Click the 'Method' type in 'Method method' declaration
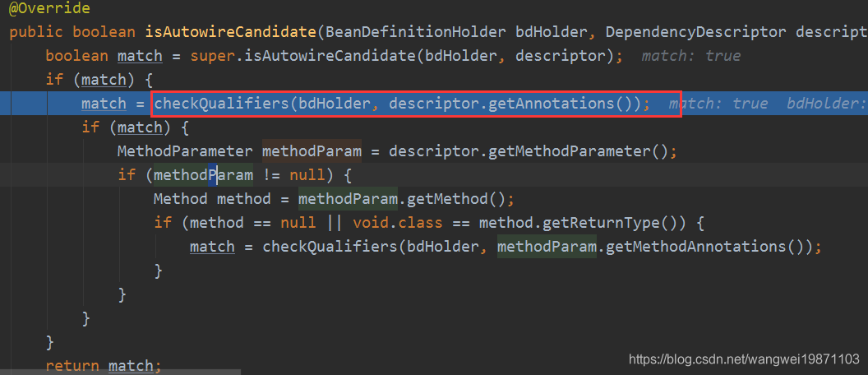The height and width of the screenshot is (375, 868). pos(181,199)
